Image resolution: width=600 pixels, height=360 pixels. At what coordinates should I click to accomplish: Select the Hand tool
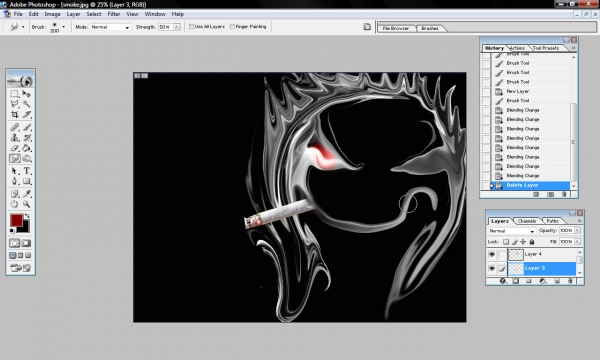coord(15,204)
